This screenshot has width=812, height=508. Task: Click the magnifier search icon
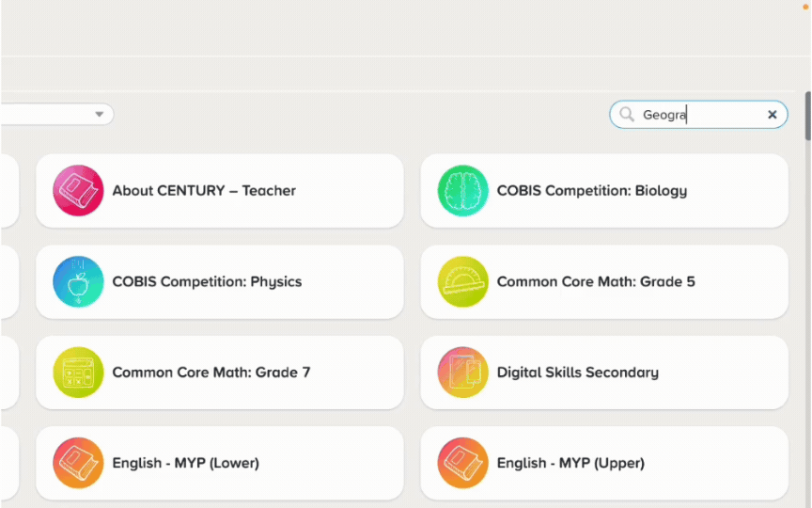(627, 115)
